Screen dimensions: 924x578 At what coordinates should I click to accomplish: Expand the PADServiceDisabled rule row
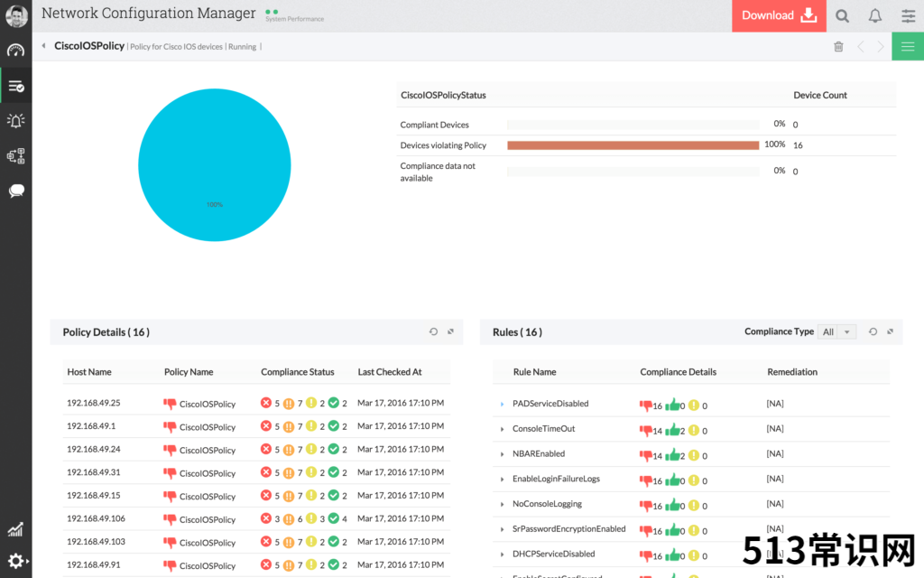(502, 404)
